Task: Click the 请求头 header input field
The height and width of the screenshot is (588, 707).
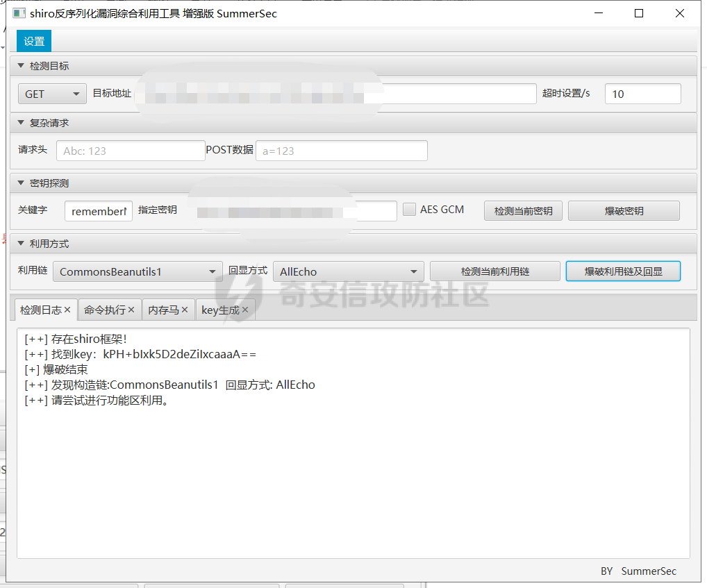Action: click(x=131, y=151)
